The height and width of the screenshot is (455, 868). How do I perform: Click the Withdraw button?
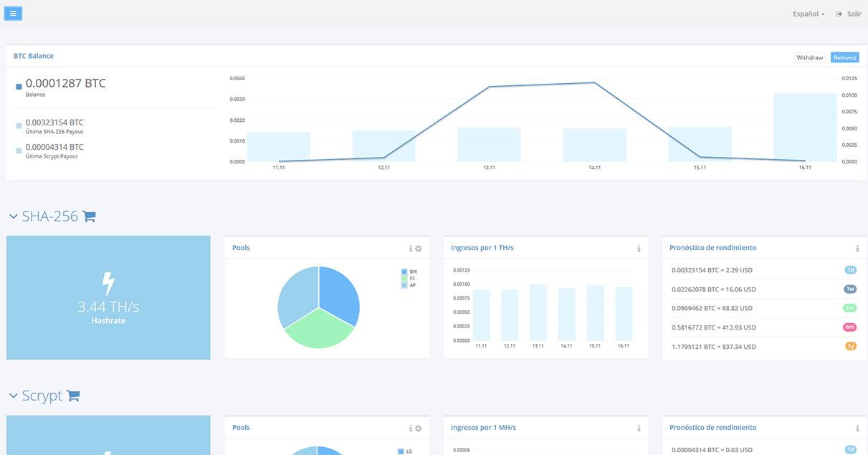click(809, 57)
